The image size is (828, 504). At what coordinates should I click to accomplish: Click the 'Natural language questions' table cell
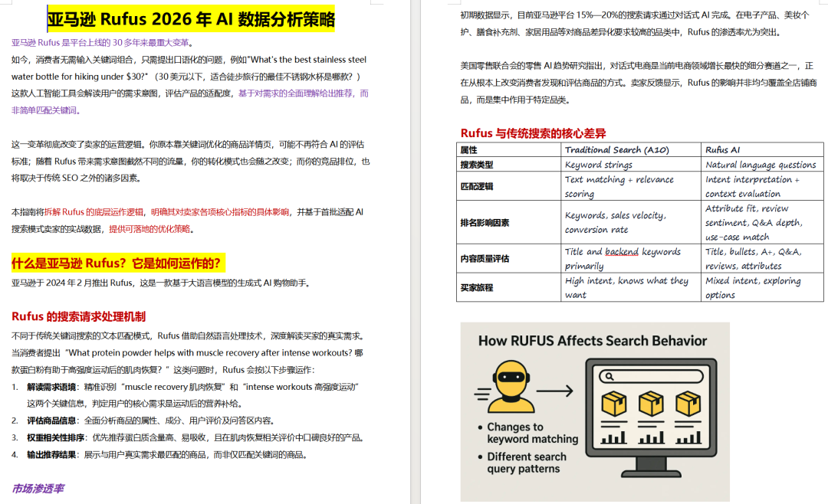[x=761, y=165]
